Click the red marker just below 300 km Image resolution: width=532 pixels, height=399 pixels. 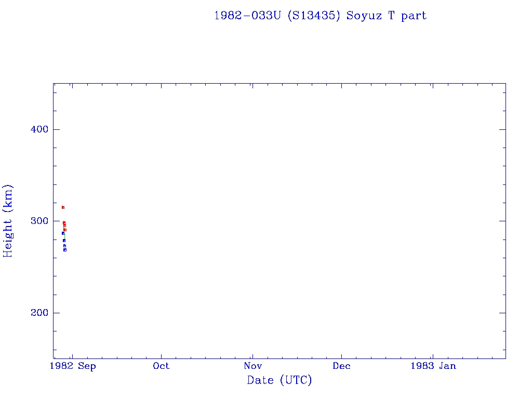pos(64,223)
